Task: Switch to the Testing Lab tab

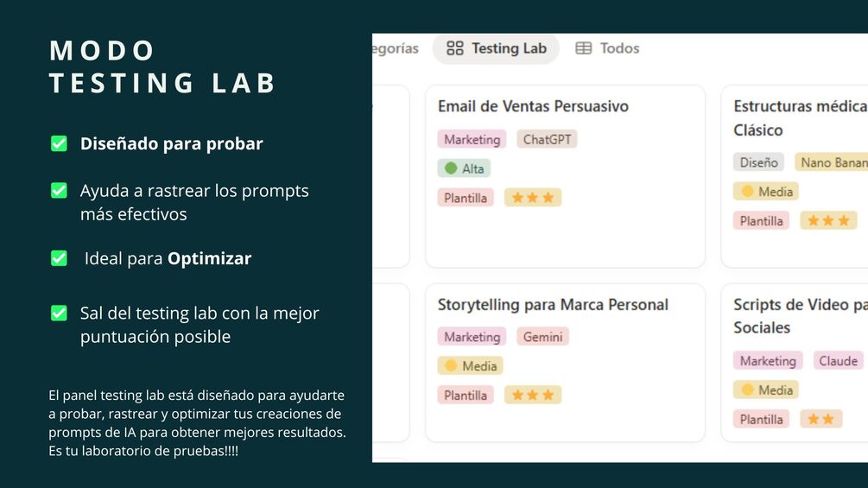Action: tap(496, 48)
